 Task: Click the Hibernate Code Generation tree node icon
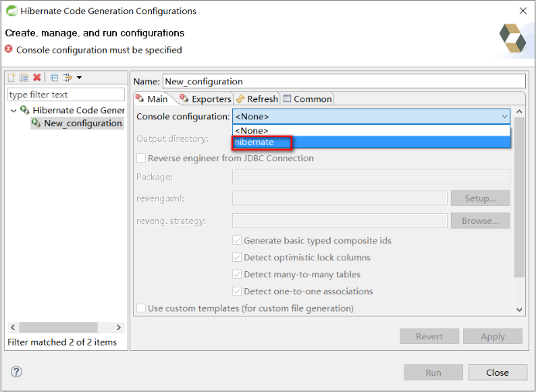[25, 110]
